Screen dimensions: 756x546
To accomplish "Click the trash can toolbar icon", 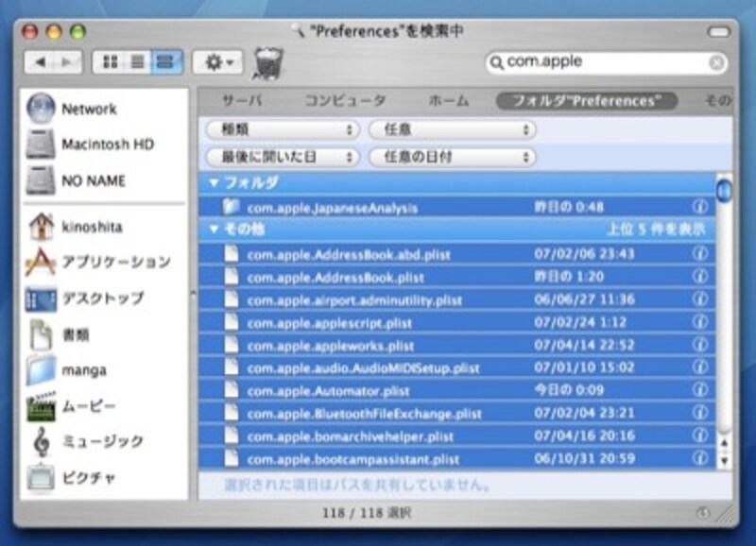I will (x=267, y=63).
